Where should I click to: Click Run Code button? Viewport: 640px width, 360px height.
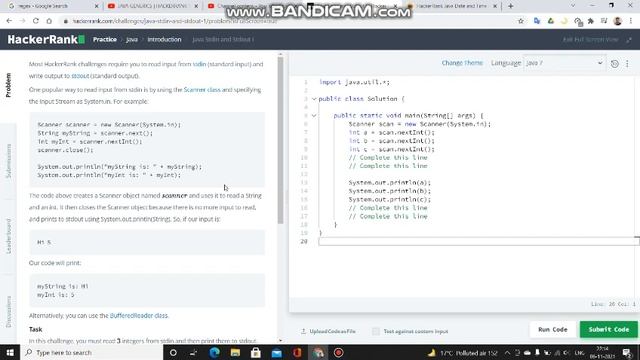[x=553, y=329]
